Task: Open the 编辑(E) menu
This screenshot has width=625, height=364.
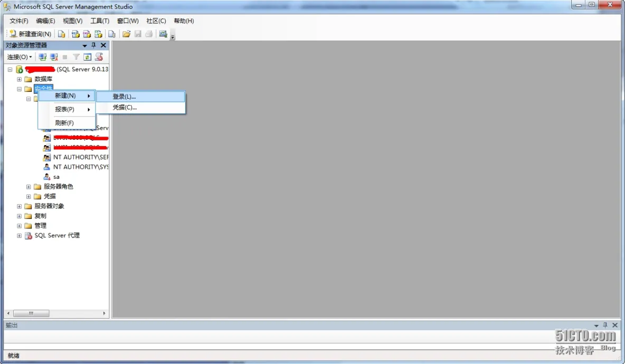Action: pyautogui.click(x=45, y=21)
